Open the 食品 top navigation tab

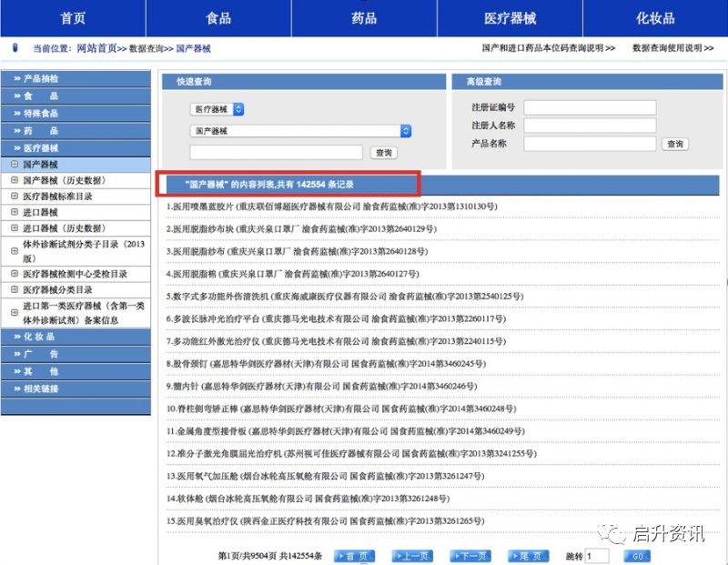point(218,18)
